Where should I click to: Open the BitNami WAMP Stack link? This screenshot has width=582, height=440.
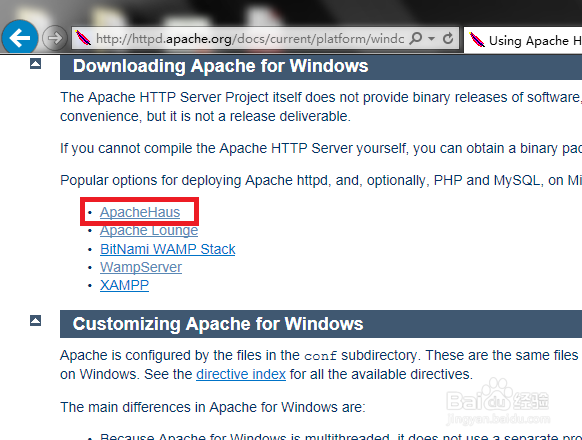(167, 249)
